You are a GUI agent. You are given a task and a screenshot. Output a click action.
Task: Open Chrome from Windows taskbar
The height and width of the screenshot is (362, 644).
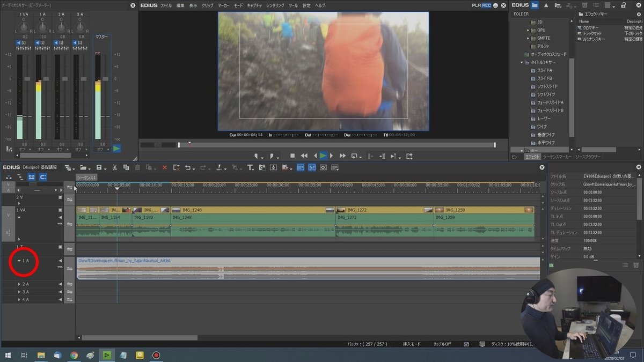point(74,355)
